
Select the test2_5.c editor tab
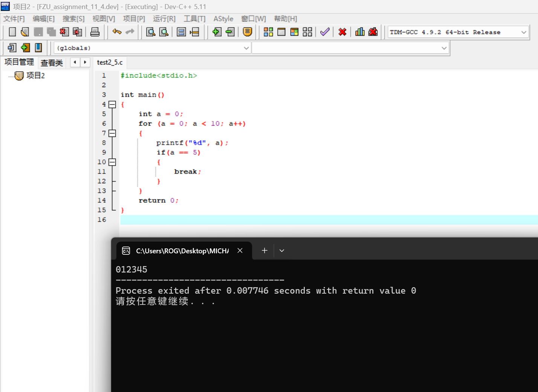(110, 62)
